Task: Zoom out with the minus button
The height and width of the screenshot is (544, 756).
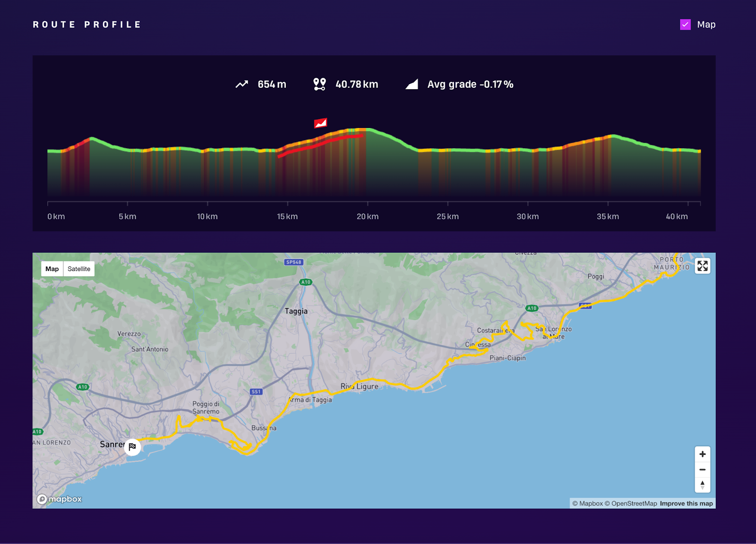Action: click(703, 469)
